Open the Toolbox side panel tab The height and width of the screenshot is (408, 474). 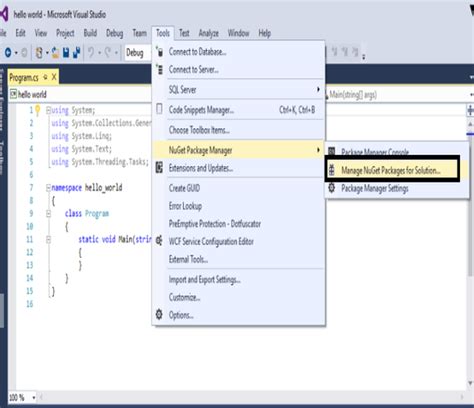(x=2, y=157)
